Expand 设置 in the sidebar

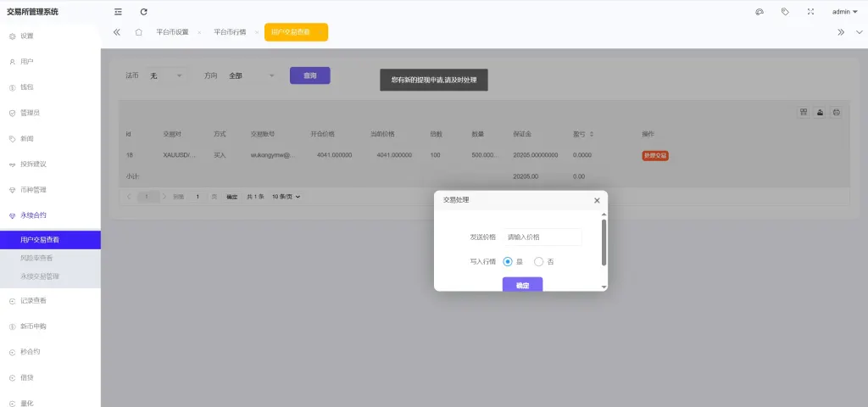[x=50, y=36]
